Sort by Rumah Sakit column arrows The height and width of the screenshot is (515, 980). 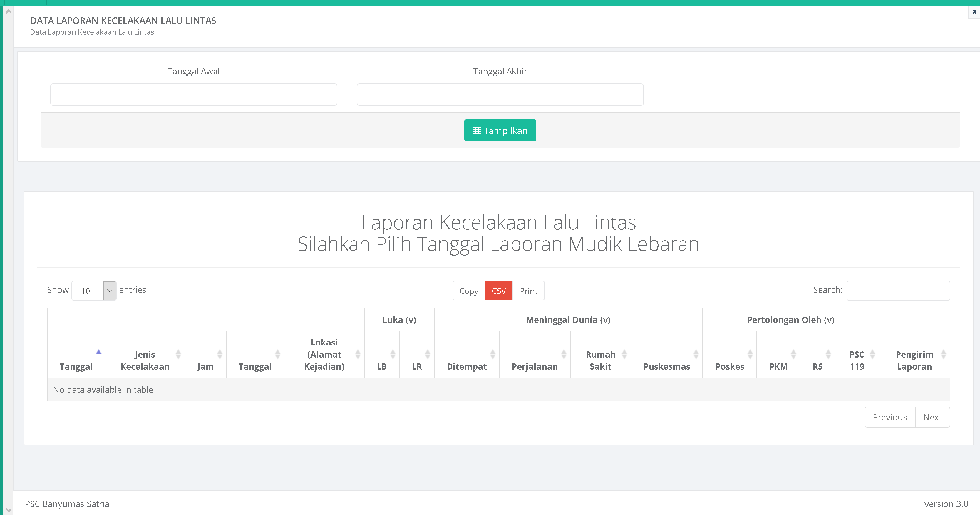point(624,354)
